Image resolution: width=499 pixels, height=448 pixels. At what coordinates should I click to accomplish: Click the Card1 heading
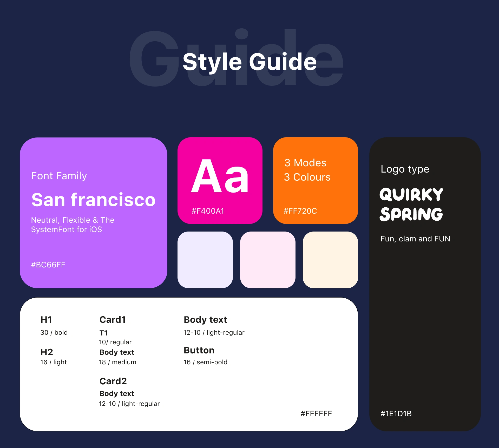coord(113,320)
